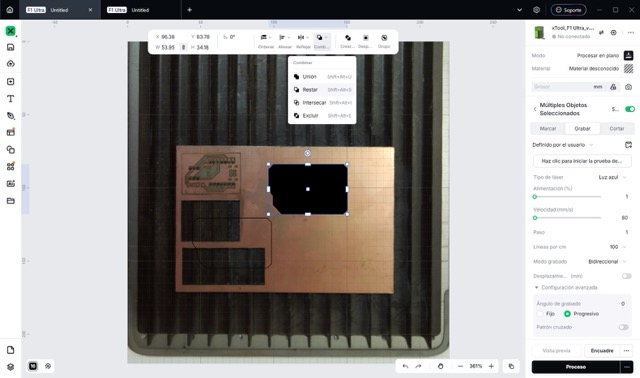Open settings gear in title bar
640x378 pixels.
tap(537, 10)
